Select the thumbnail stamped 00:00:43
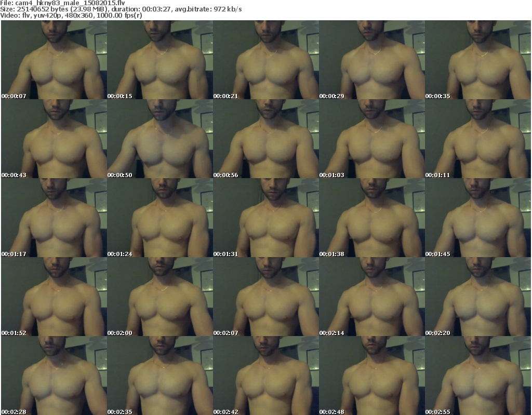 pyautogui.click(x=54, y=139)
